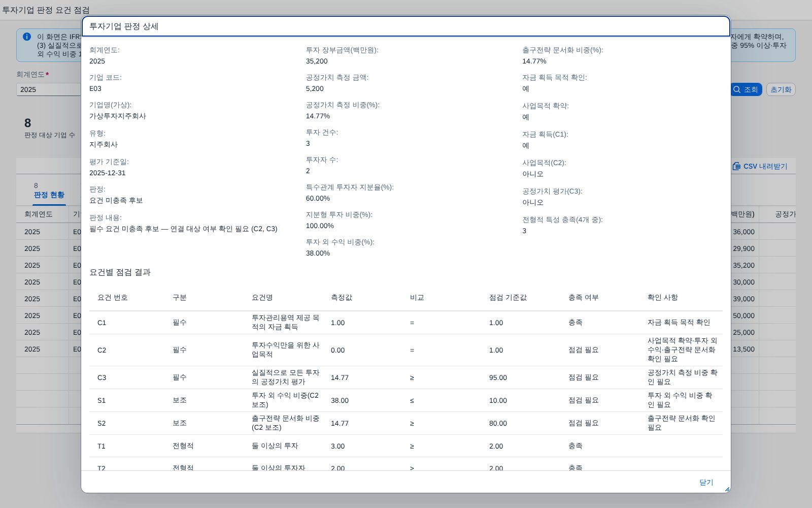
Task: Click the 회계연도 column header in background table
Action: tap(39, 214)
